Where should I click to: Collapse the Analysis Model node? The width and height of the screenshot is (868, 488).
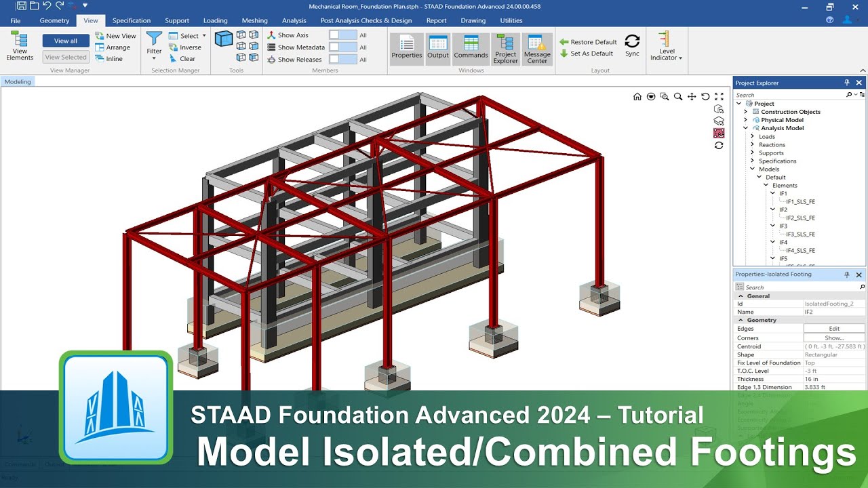(x=746, y=128)
